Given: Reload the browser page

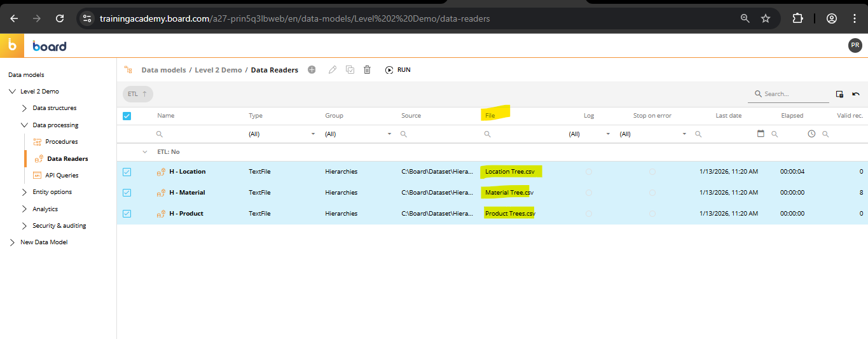Looking at the screenshot, I should [60, 18].
